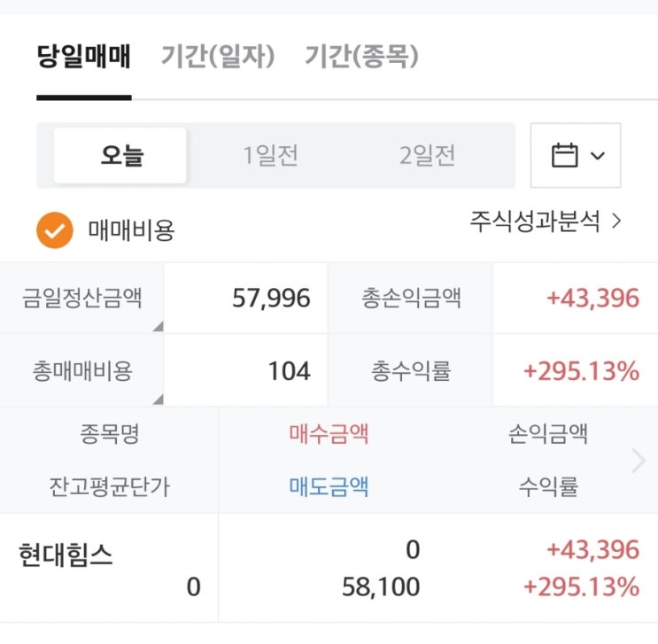
Task: Sort by the 매수금액 column header
Action: 329,434
